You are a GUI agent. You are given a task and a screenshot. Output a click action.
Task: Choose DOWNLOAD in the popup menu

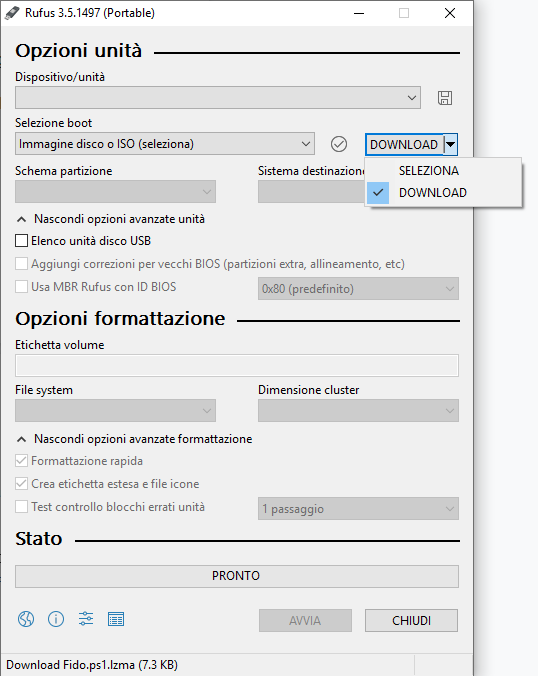point(444,193)
